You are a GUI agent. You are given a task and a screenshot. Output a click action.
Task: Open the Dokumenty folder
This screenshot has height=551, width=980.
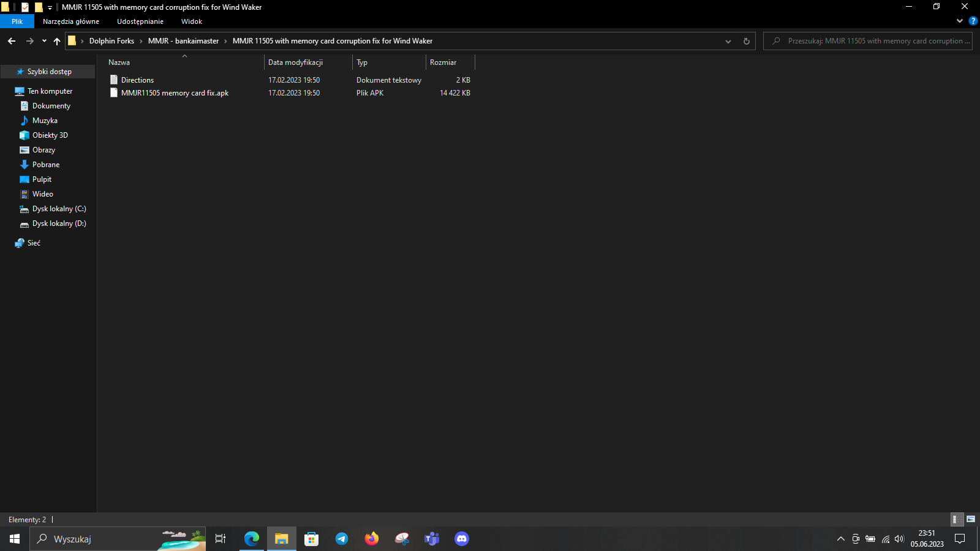click(51, 106)
